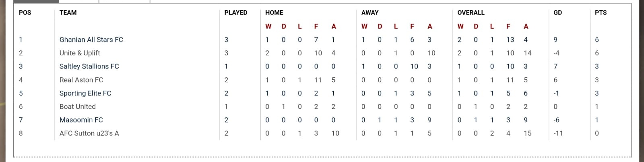Click the GD column header
The width and height of the screenshot is (644, 162).
click(x=557, y=12)
